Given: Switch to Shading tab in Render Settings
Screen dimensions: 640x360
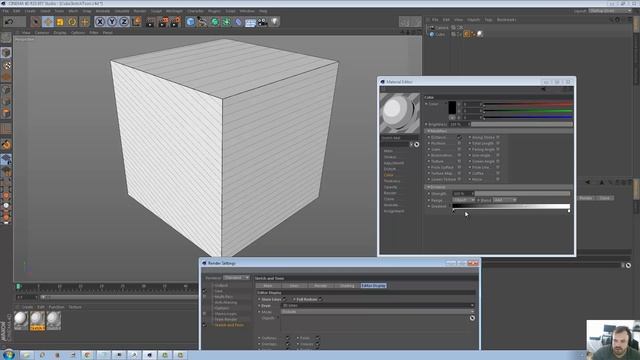Looking at the screenshot, I should coord(347,286).
